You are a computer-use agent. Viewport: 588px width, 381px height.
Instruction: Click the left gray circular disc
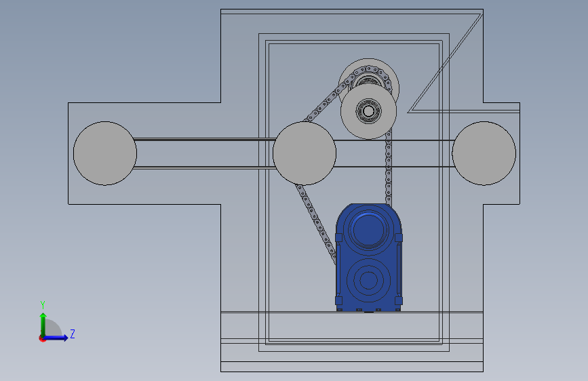105,153
